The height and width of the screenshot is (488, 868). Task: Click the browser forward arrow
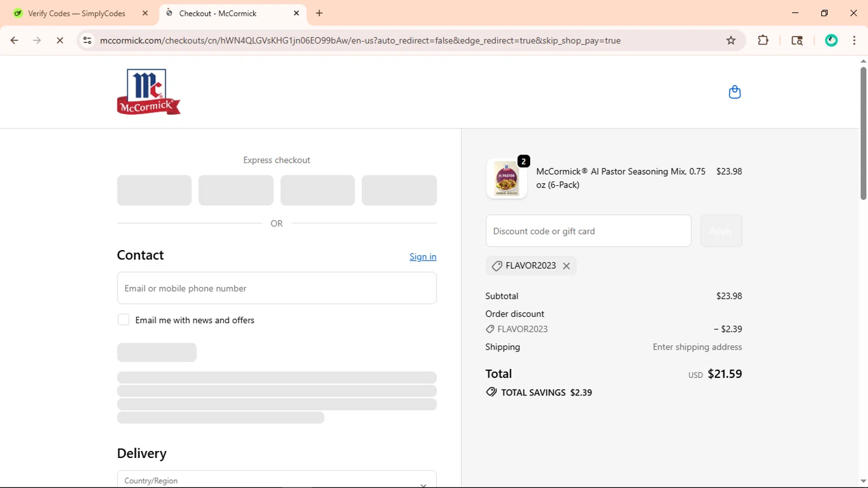click(37, 41)
